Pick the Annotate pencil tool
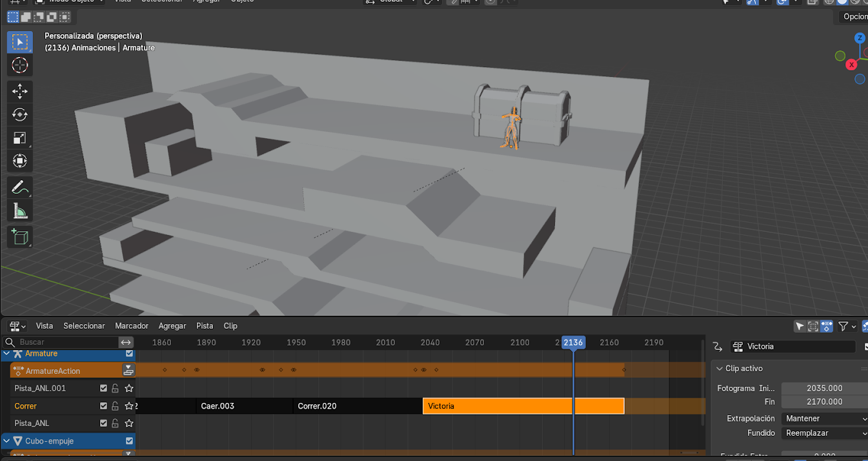This screenshot has width=868, height=461. [19, 188]
